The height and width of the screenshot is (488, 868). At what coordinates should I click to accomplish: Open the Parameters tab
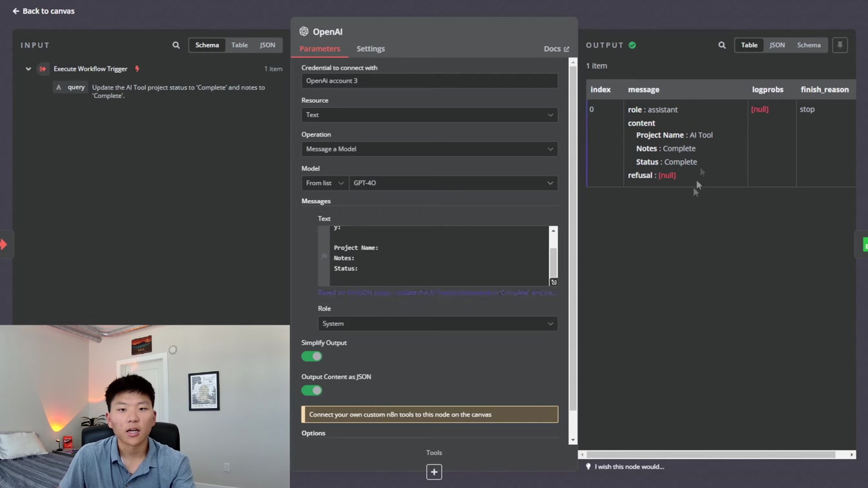(320, 49)
